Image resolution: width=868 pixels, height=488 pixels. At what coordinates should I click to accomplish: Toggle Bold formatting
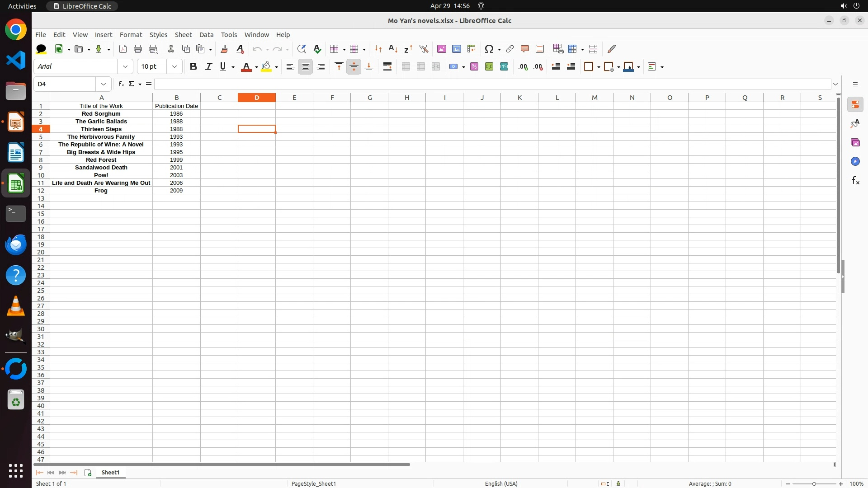[193, 67]
